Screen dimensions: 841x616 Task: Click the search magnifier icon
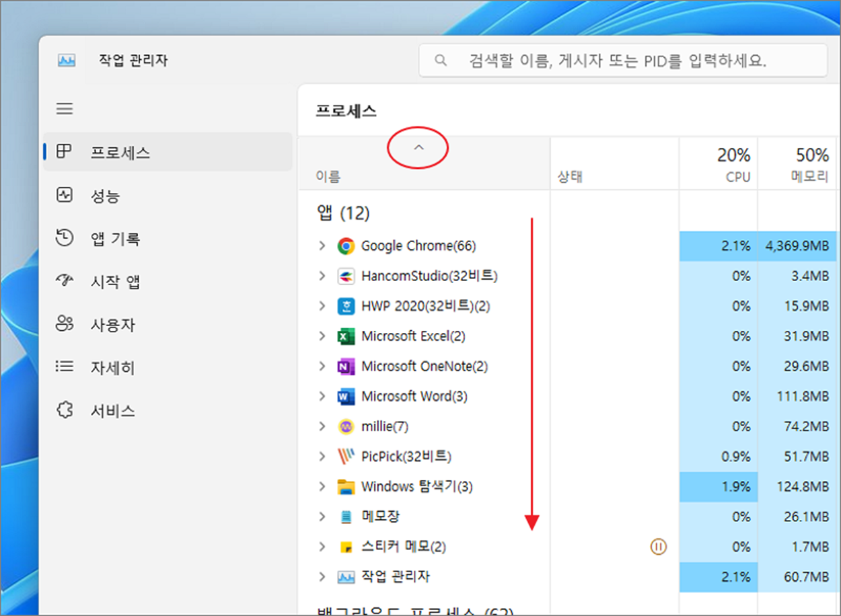click(x=441, y=61)
